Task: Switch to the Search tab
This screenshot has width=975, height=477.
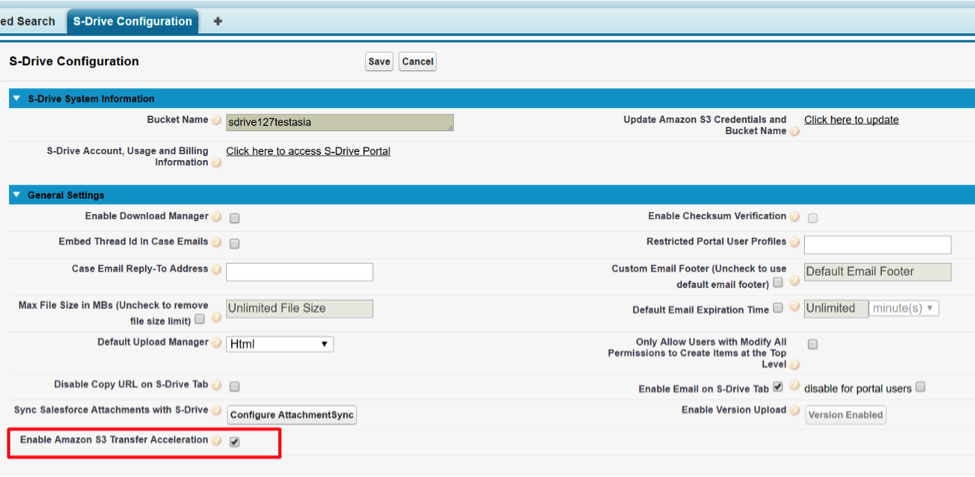Action: (x=30, y=21)
